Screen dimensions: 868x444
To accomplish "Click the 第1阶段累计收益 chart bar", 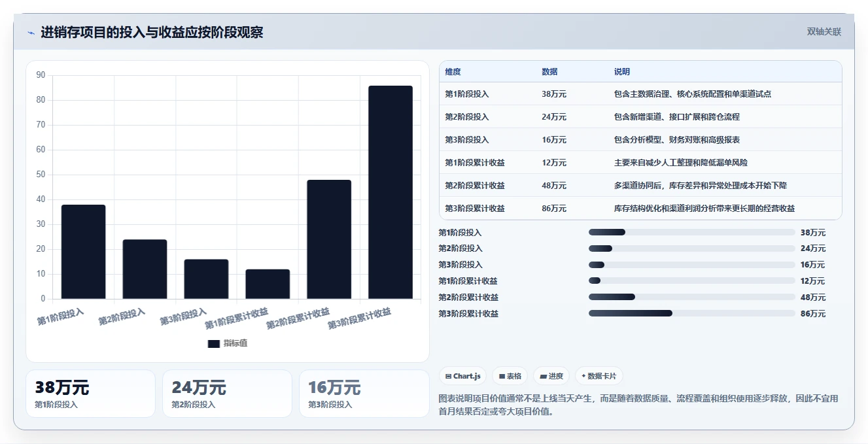I will tap(268, 284).
